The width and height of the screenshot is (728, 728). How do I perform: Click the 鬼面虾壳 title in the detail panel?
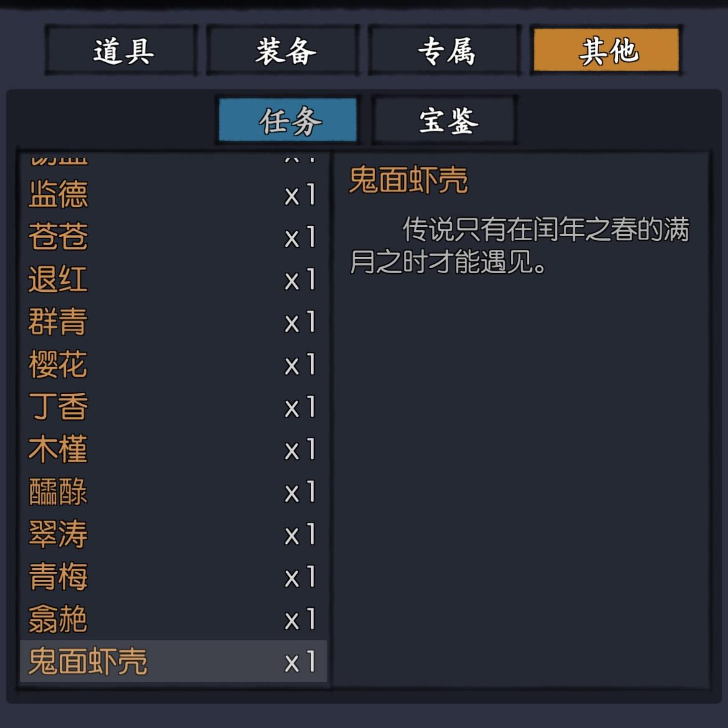tap(408, 180)
